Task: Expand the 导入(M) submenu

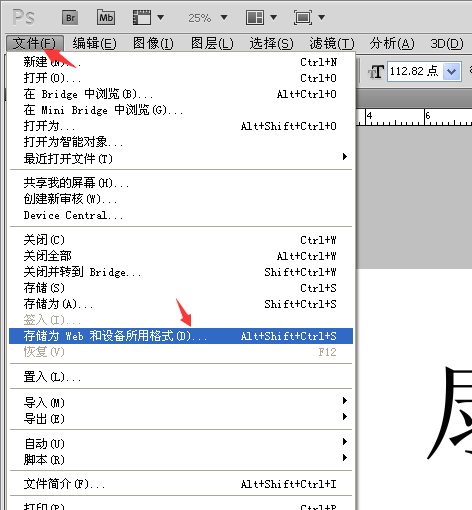Action: (x=181, y=402)
